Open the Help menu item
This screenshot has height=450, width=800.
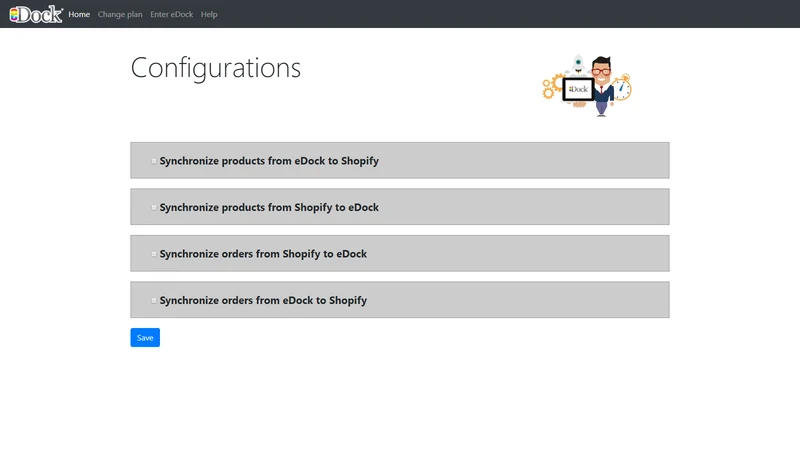click(x=209, y=14)
